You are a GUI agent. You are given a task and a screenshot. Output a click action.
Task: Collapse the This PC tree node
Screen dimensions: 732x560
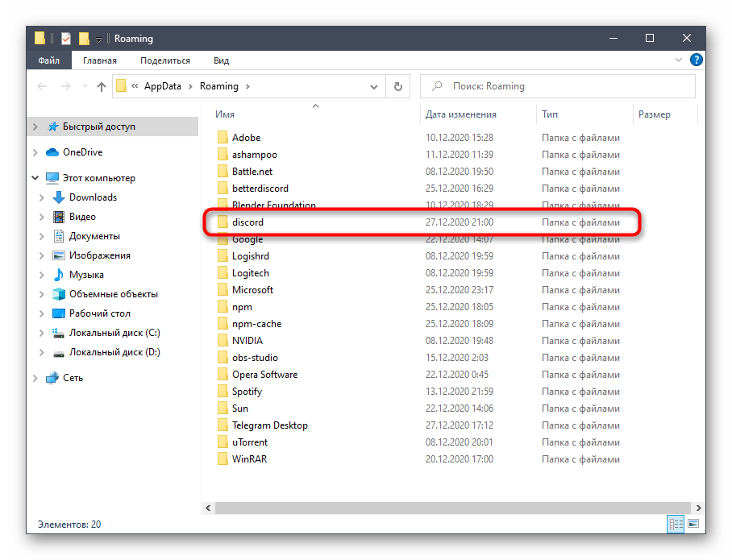pos(35,178)
